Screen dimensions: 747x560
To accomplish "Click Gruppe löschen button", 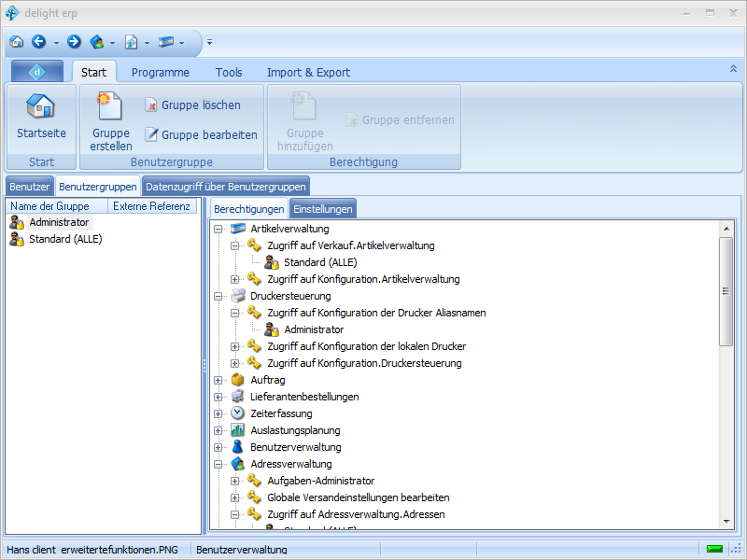I will coord(192,105).
